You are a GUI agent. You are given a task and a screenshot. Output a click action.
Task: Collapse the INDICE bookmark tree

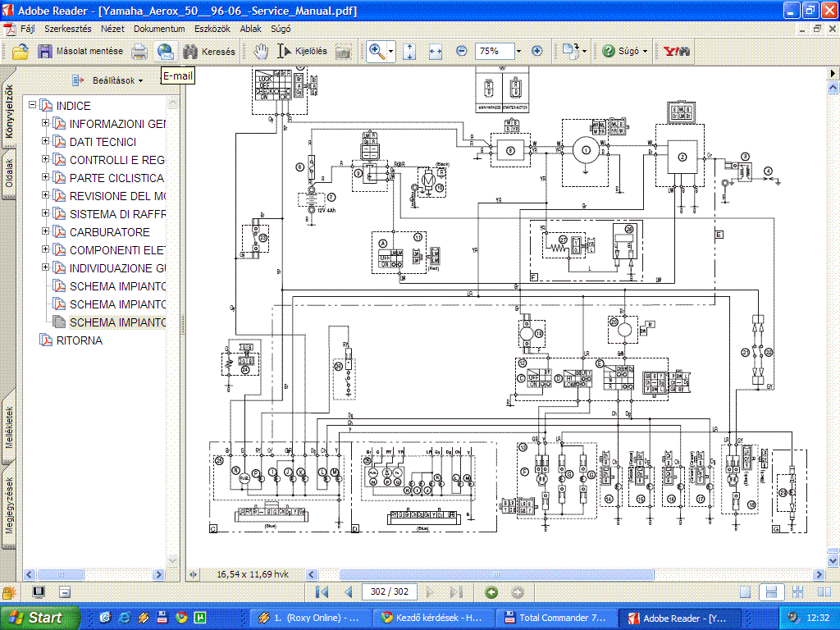33,106
